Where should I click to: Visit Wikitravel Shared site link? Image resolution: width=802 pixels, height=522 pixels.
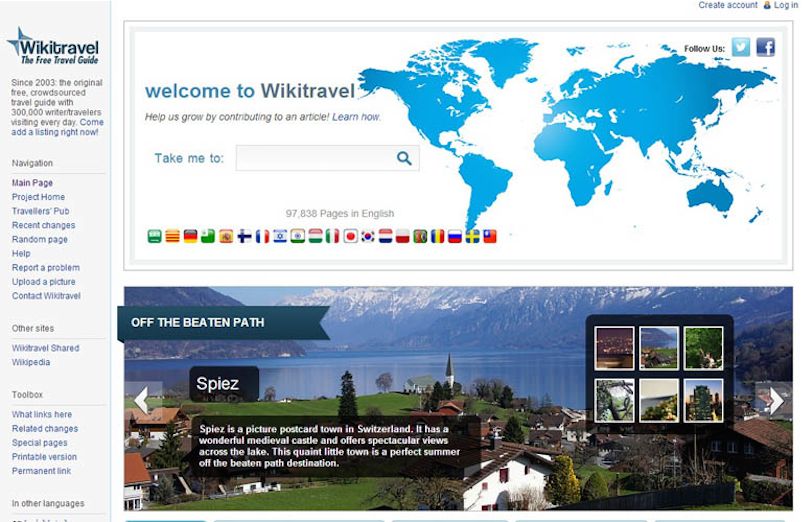pyautogui.click(x=46, y=348)
